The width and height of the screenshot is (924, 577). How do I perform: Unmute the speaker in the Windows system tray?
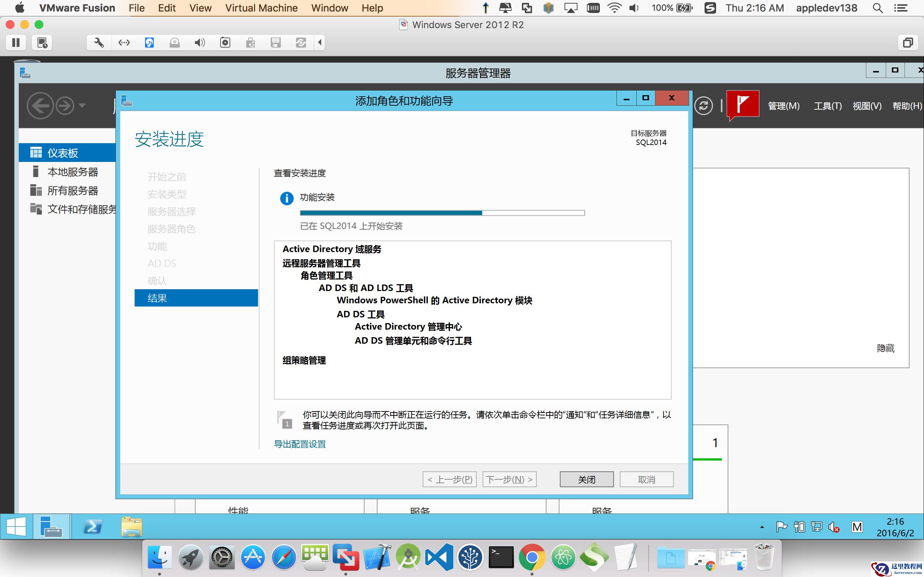click(833, 527)
